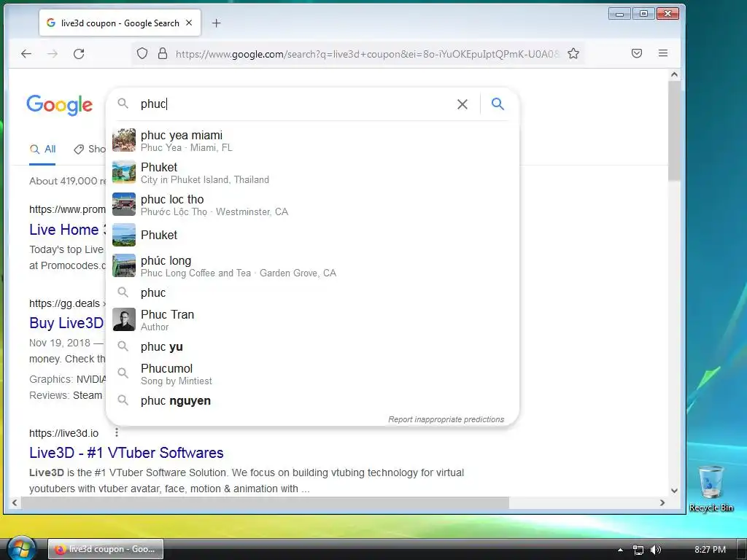Select the phúc long suggestion

pyautogui.click(x=312, y=265)
